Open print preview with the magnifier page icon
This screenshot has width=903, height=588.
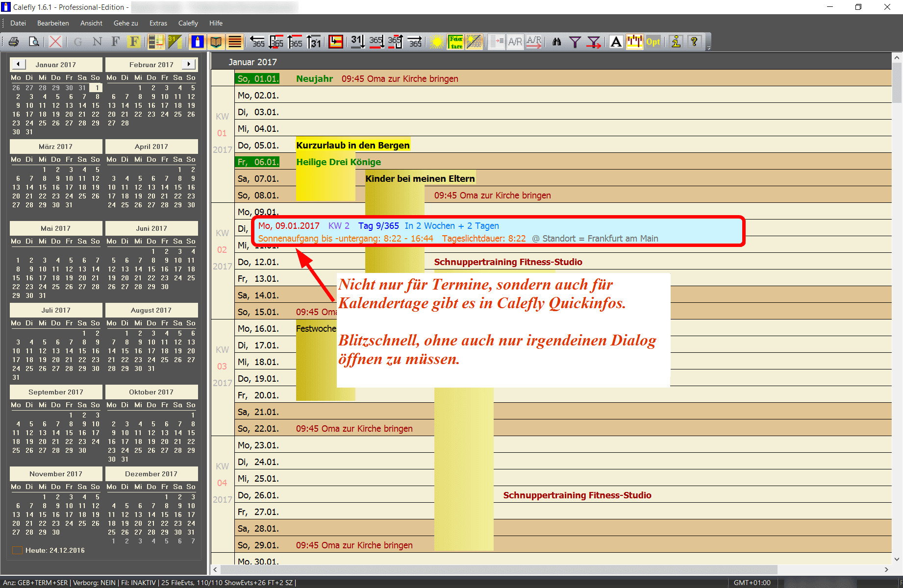(x=33, y=42)
